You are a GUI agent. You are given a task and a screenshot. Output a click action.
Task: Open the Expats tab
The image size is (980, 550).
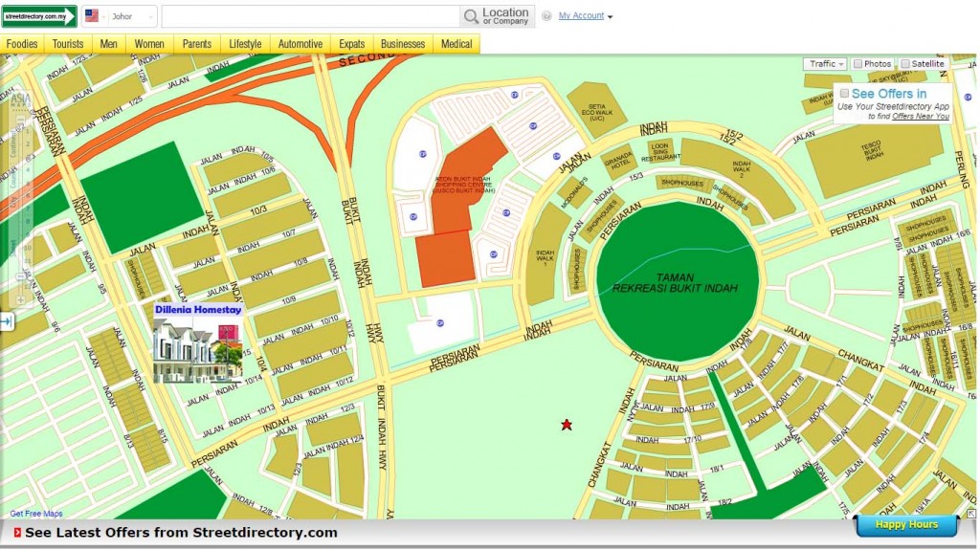point(352,44)
